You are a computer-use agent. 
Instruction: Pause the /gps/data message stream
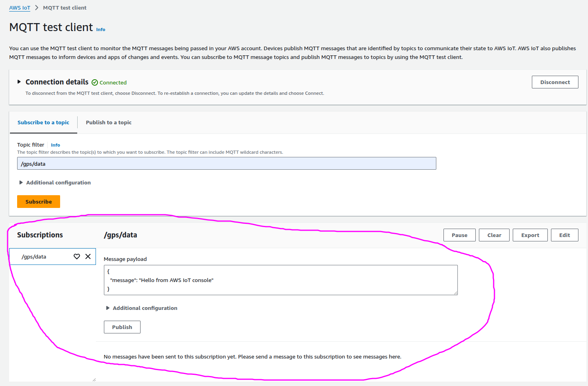coord(459,235)
